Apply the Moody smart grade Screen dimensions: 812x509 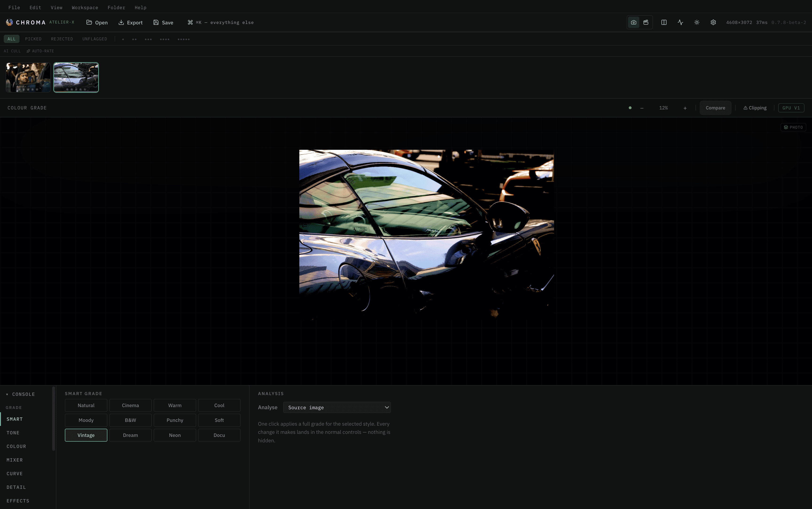point(86,420)
